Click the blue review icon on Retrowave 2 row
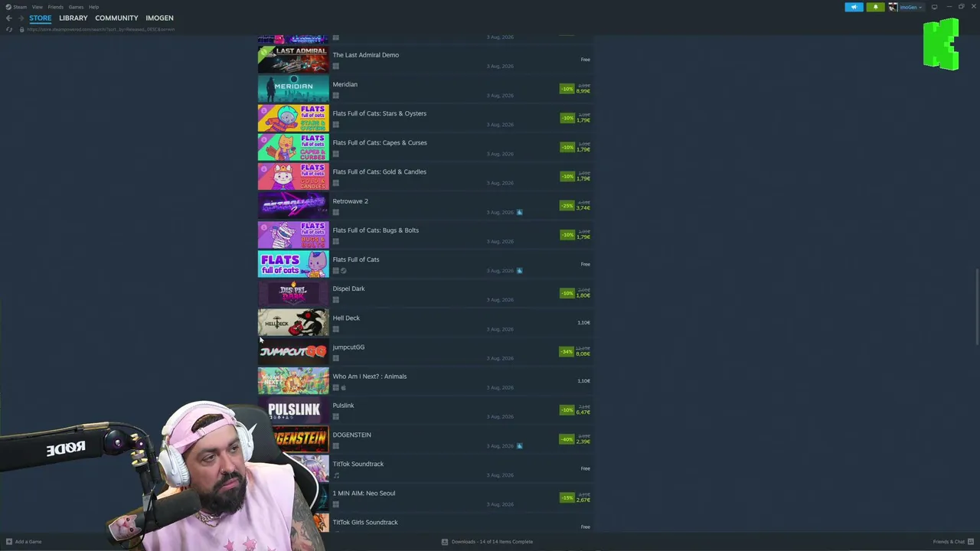The width and height of the screenshot is (980, 551). 519,212
